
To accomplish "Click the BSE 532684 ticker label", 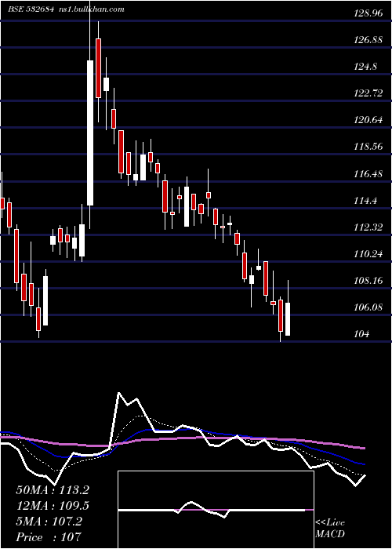I will pyautogui.click(x=31, y=9).
